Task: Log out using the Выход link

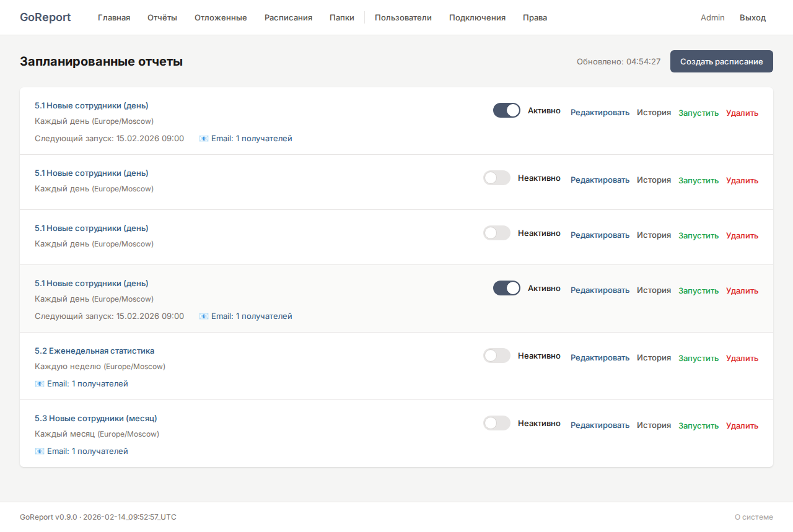Action: pyautogui.click(x=752, y=18)
